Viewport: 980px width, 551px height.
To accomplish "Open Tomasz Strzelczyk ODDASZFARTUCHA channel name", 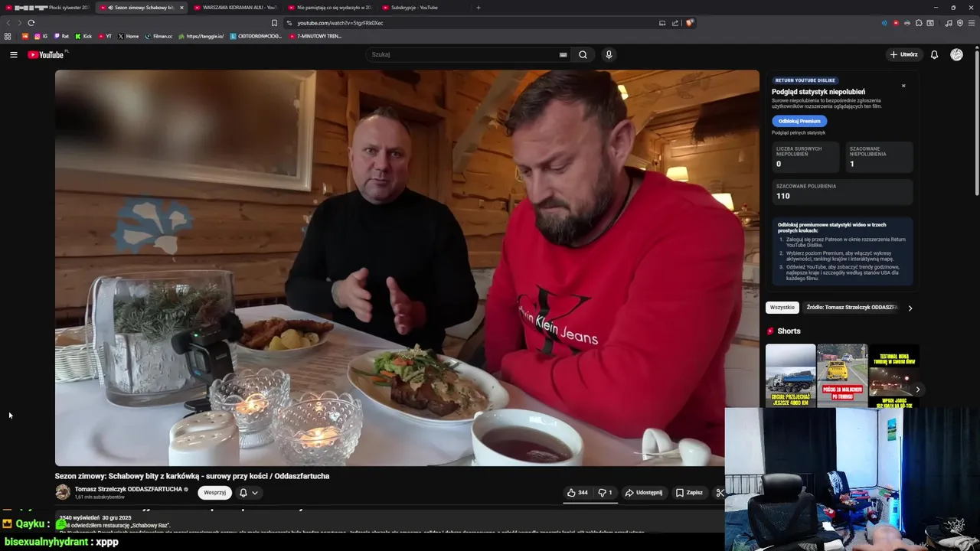I will 129,489.
